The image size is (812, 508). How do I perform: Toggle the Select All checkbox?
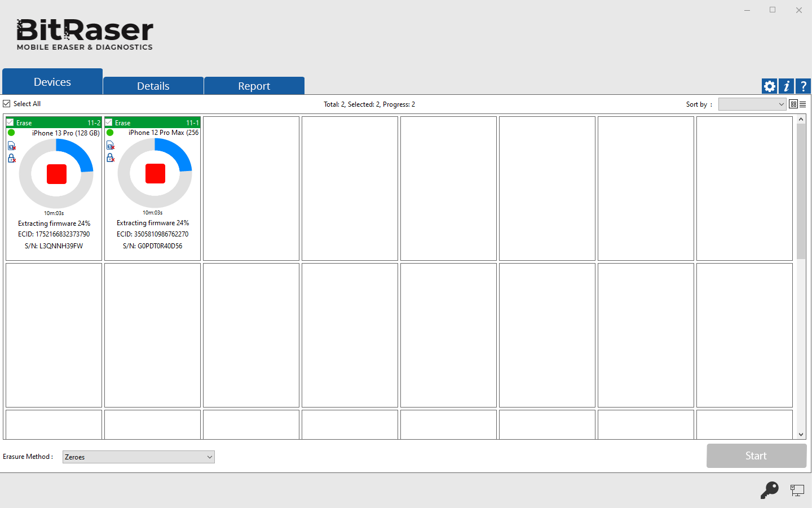pyautogui.click(x=7, y=104)
